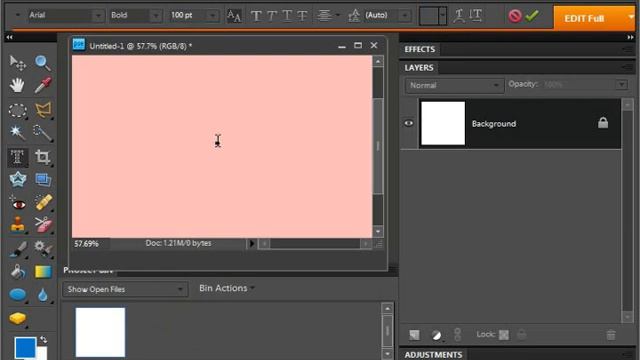This screenshot has width=640, height=360.
Task: Select the Brush tool
Action: pos(18,249)
